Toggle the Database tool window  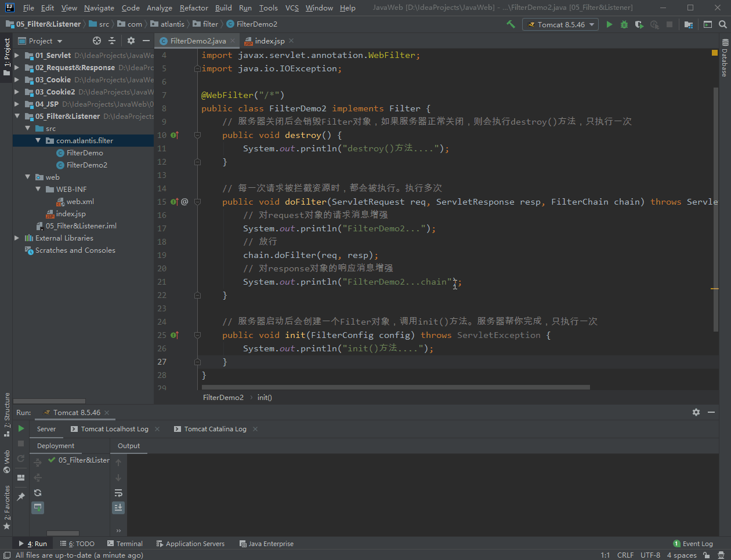(725, 58)
